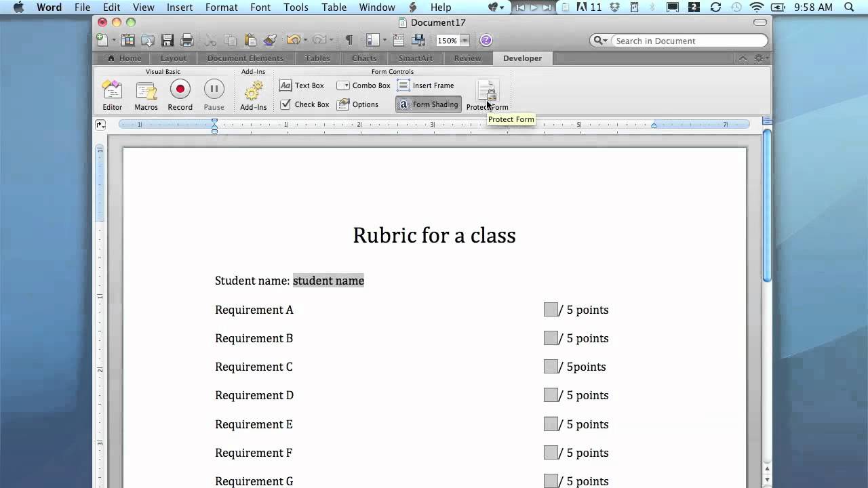The width and height of the screenshot is (868, 488).
Task: Open the Table menu
Action: (334, 7)
